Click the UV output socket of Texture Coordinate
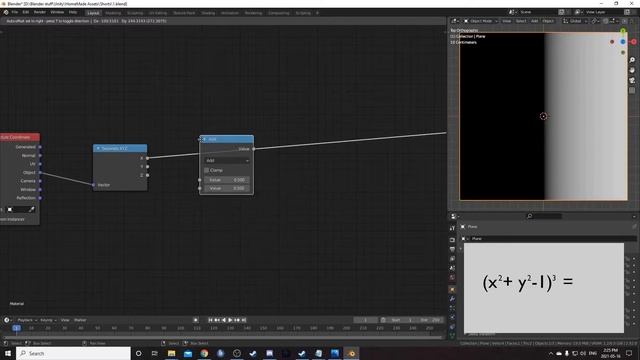Screen dimensions: 640x360 pyautogui.click(x=40, y=164)
